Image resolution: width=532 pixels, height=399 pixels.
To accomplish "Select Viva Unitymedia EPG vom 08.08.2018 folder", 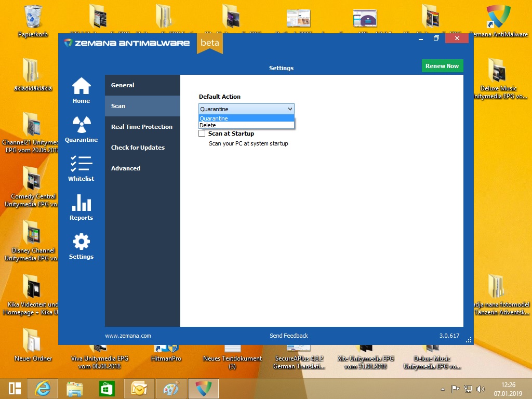I will (x=99, y=358).
